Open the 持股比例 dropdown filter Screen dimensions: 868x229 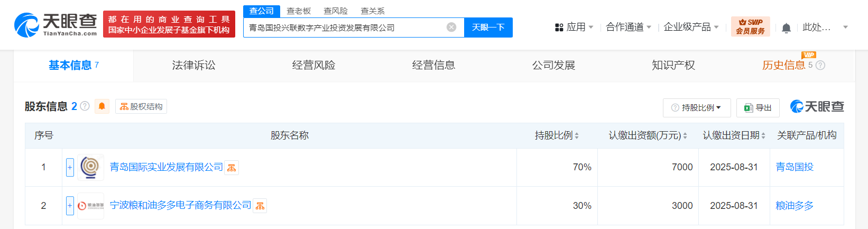click(697, 107)
